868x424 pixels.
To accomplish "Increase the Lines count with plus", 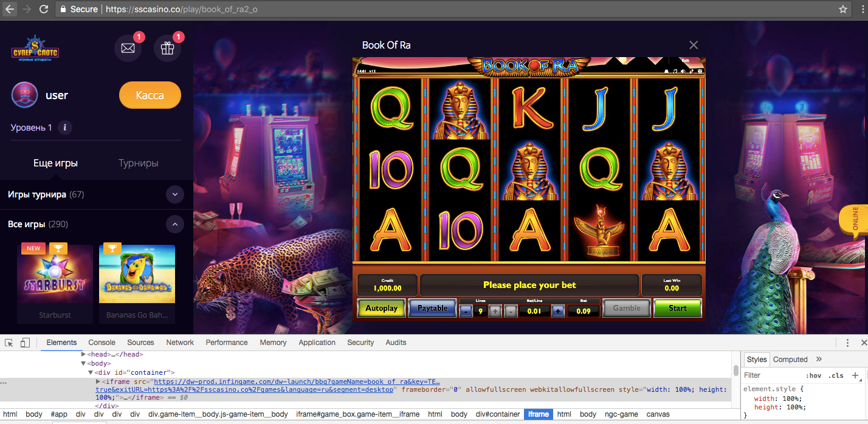I will pos(495,311).
